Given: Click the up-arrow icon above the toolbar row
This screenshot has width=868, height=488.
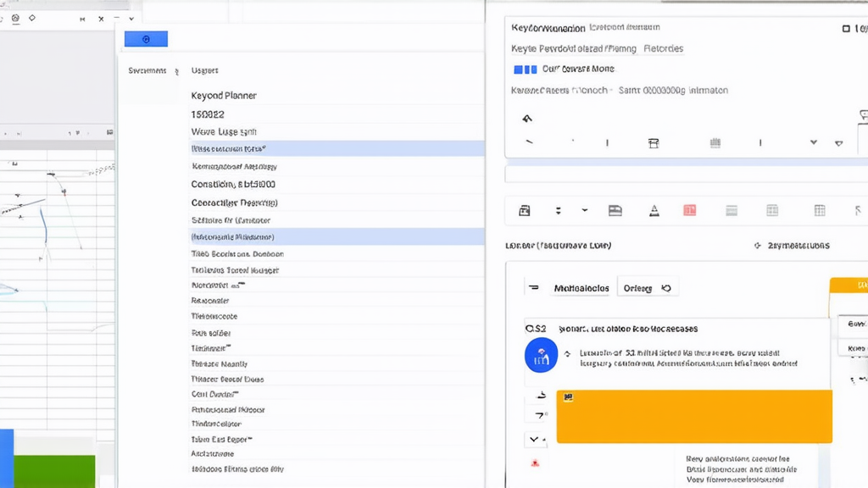Looking at the screenshot, I should [x=527, y=119].
